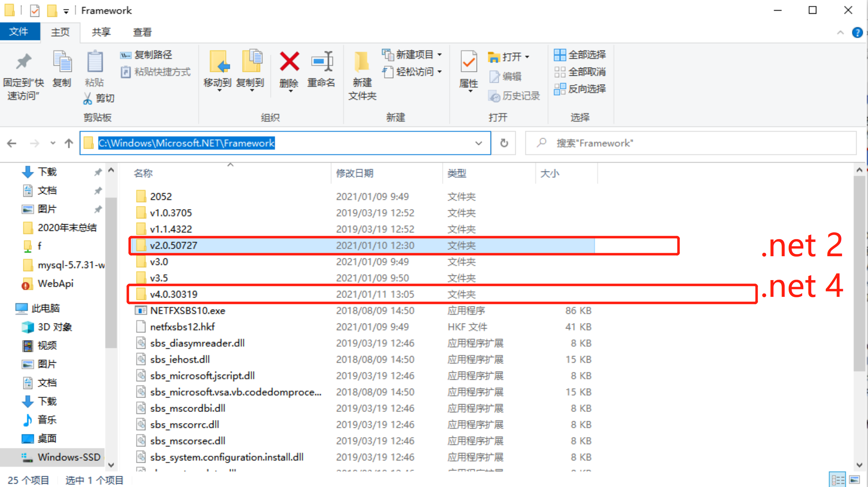
Task: Expand the 新建项目 dropdown
Action: coord(440,54)
